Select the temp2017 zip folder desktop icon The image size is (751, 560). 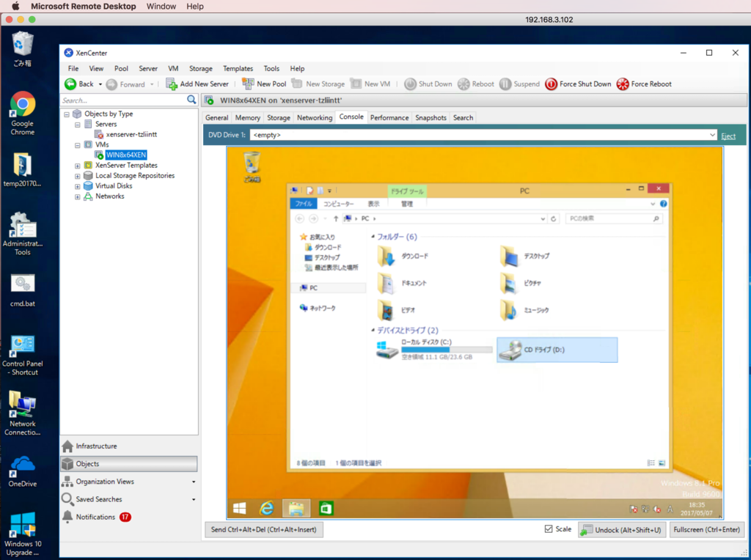pos(23,169)
